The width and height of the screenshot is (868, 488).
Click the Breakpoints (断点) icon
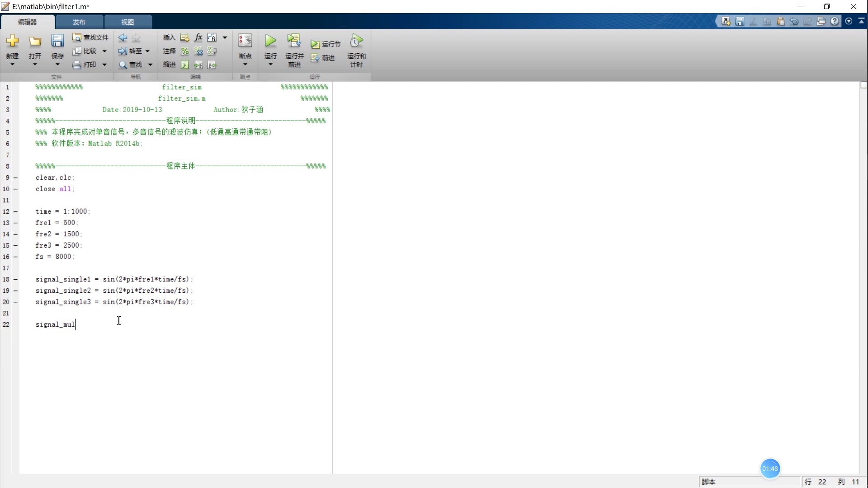[245, 41]
